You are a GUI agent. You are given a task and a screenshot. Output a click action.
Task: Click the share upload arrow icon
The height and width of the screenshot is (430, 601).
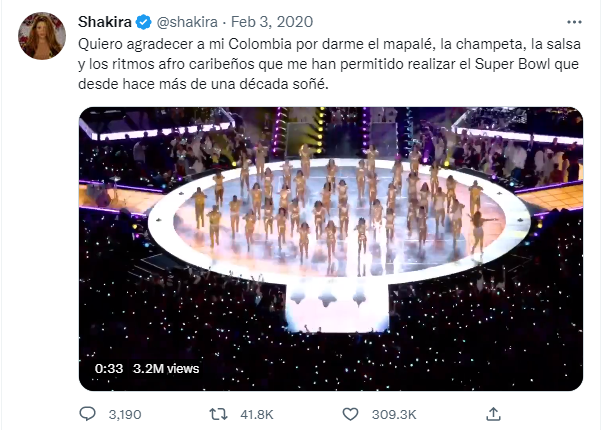tap(493, 414)
